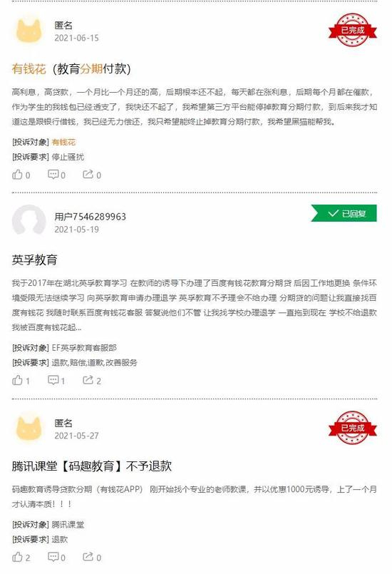Open avatar of 用户7546289963
Image resolution: width=392 pixels, height=574 pixels.
(29, 221)
